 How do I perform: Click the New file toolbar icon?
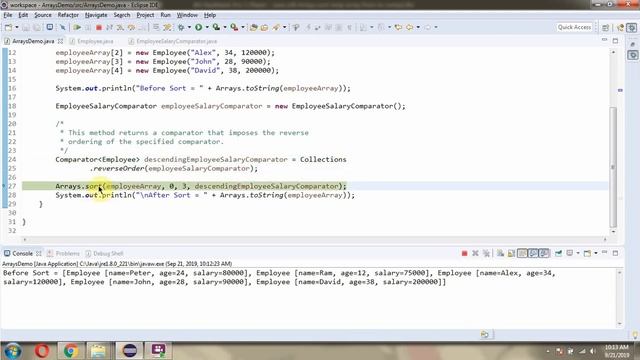(x=8, y=27)
